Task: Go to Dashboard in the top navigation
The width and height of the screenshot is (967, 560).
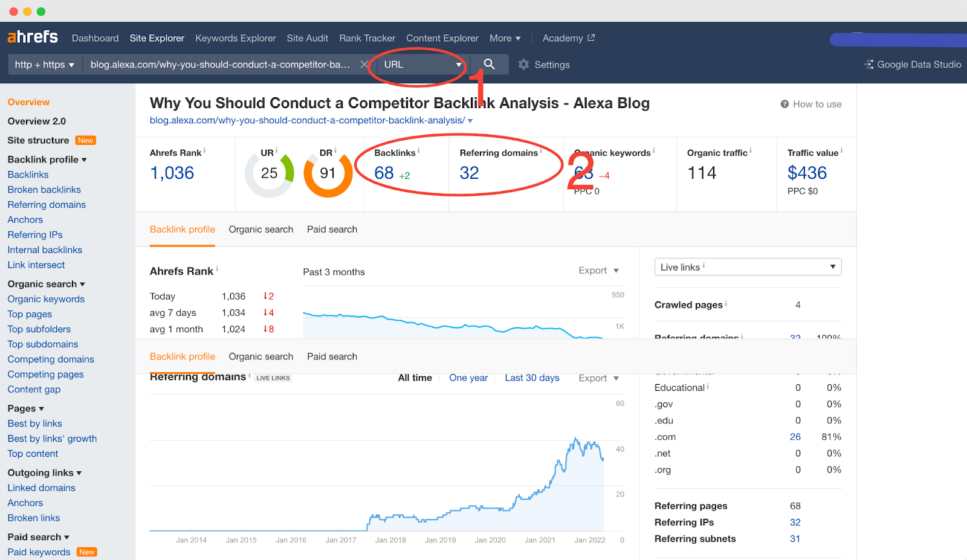Action: pos(95,38)
